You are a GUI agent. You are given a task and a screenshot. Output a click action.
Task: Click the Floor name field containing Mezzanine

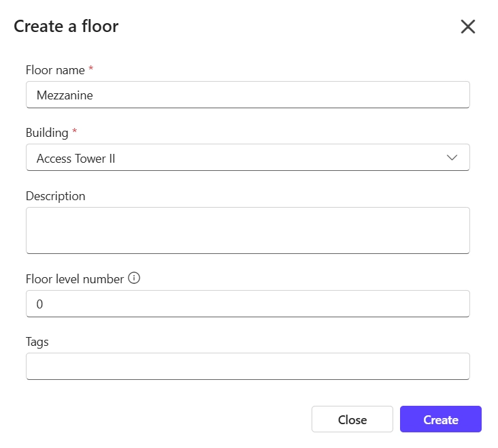click(x=248, y=95)
